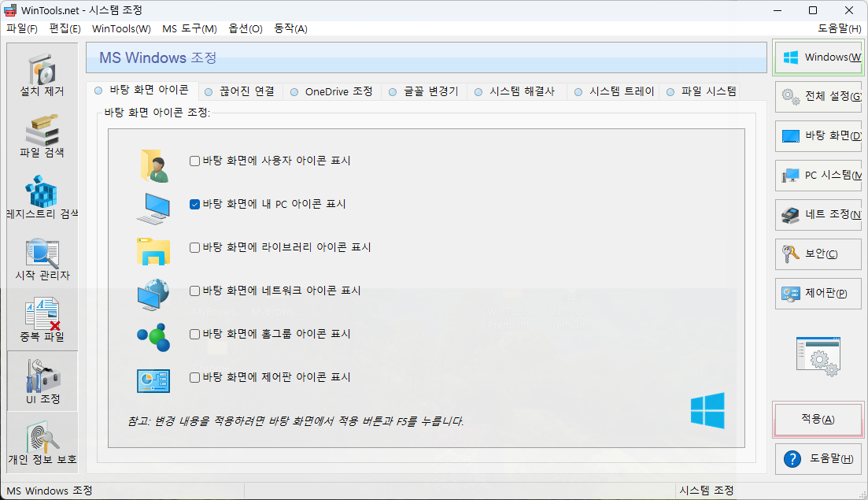
Task: Click 바탕 화면 아이콘 조정 group label
Action: pos(157,113)
